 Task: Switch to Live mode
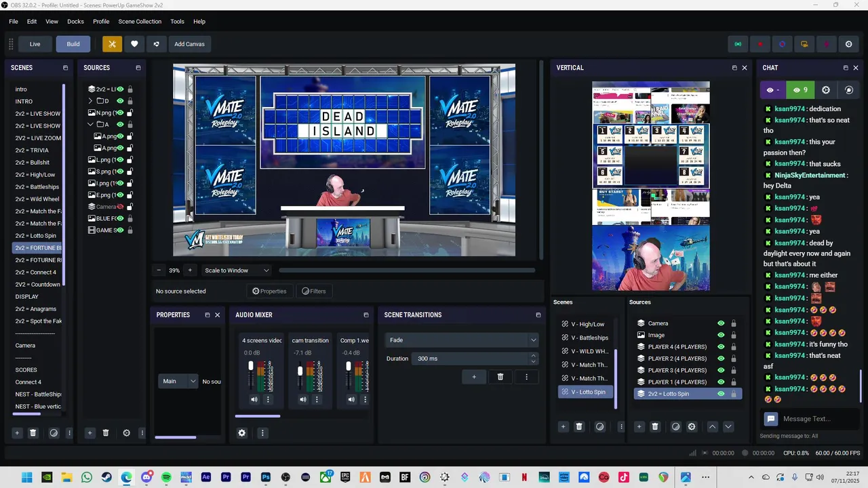(35, 44)
